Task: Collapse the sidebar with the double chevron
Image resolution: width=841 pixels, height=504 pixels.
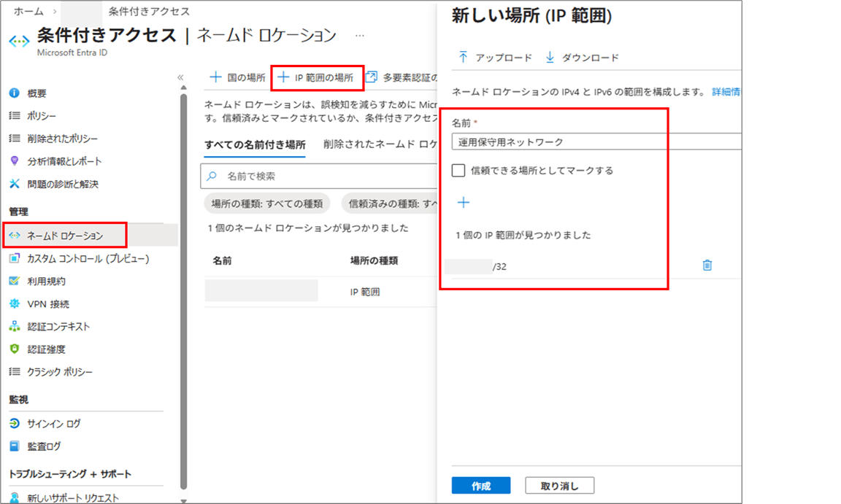Action: pos(180,77)
